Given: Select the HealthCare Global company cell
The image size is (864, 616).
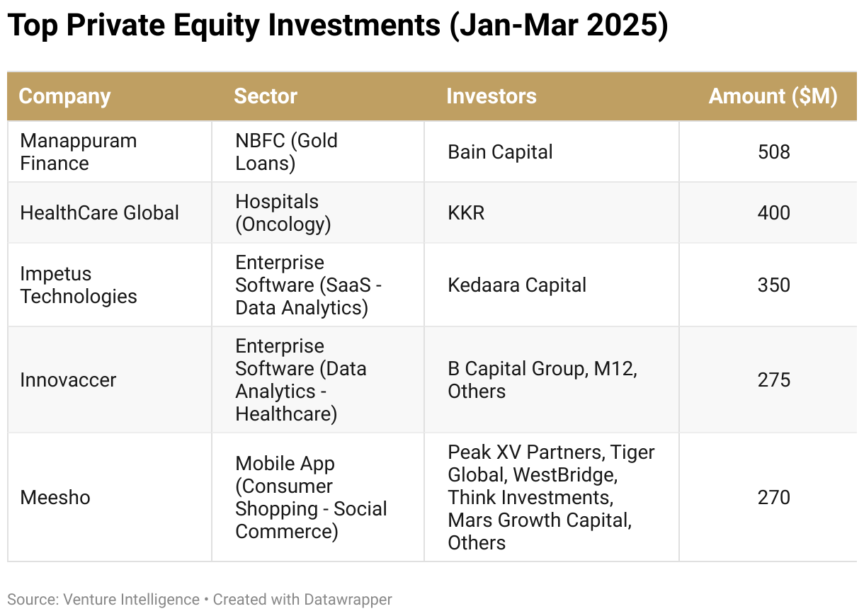Looking at the screenshot, I should click(x=99, y=212).
